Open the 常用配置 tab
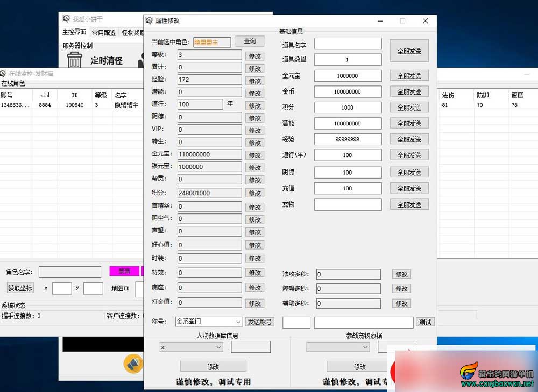The image size is (538, 392). click(x=104, y=33)
